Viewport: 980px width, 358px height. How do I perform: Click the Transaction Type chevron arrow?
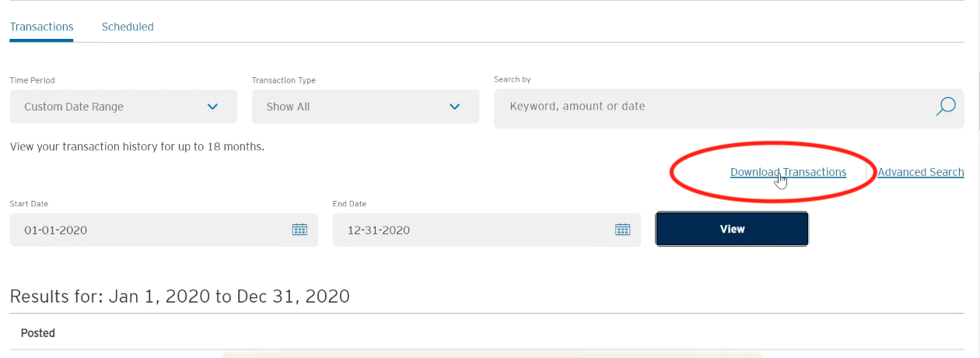(x=455, y=107)
